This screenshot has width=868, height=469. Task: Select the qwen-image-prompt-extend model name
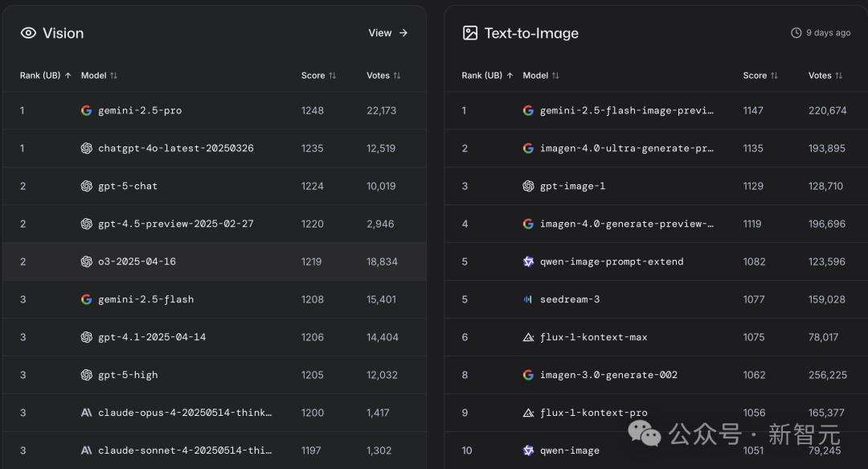(612, 261)
